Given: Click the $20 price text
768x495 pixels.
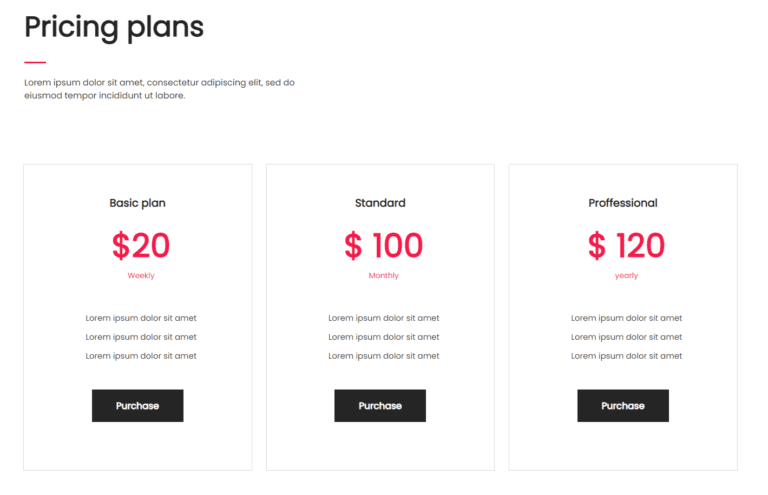Looking at the screenshot, I should pyautogui.click(x=141, y=245).
